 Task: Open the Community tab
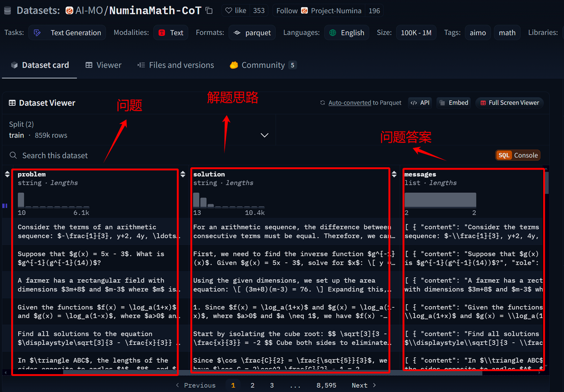point(262,65)
